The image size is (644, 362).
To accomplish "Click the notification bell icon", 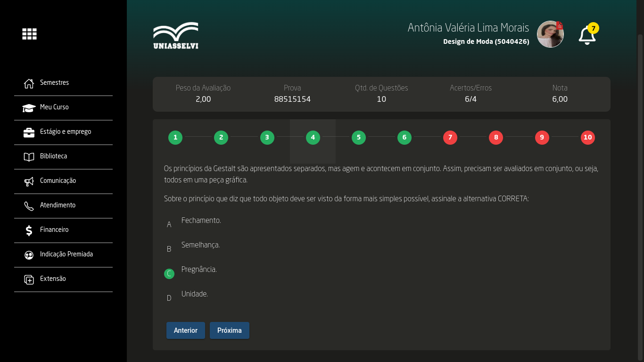I will 587,35.
